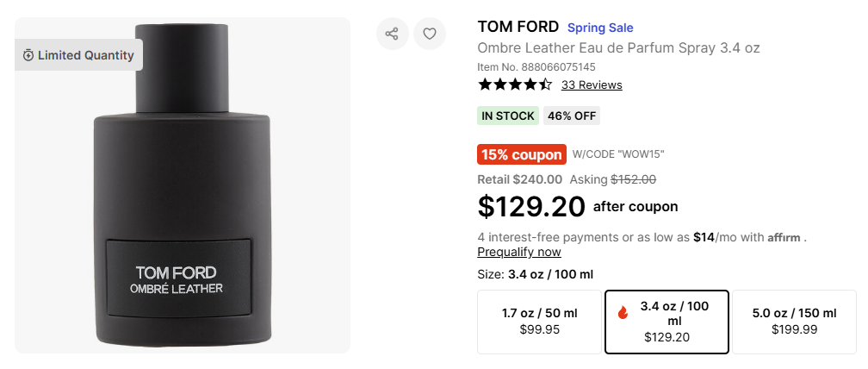868x369 pixels.
Task: Click the 46% OFF badge
Action: (x=572, y=116)
